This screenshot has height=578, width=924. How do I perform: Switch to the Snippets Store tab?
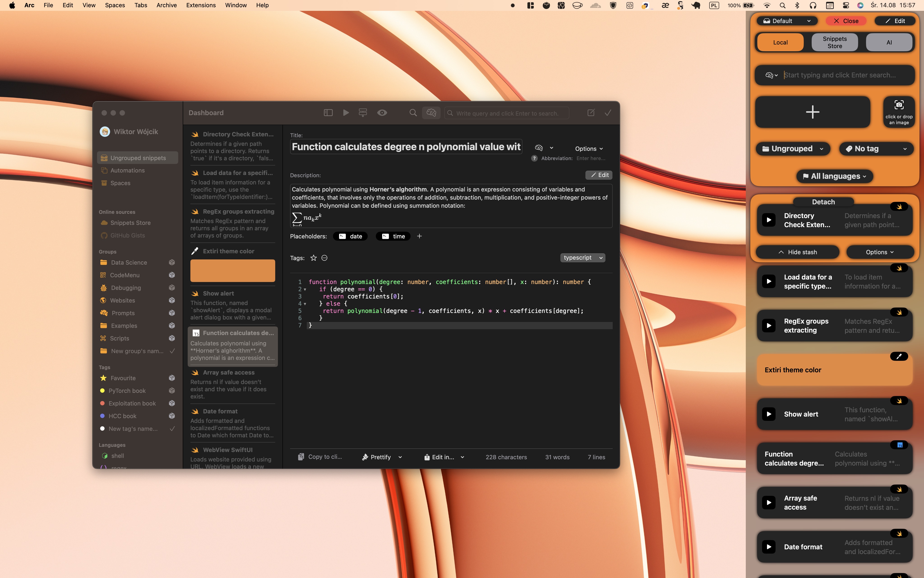pyautogui.click(x=835, y=42)
